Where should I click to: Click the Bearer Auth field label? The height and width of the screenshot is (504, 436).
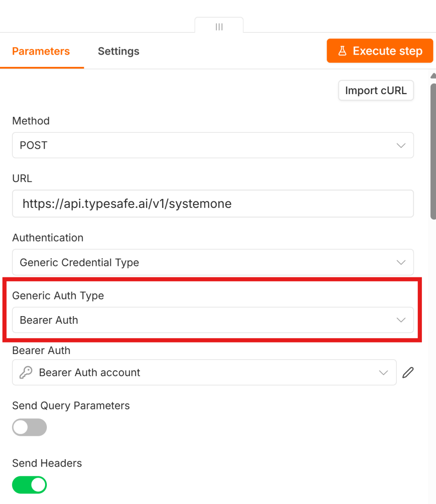point(41,350)
